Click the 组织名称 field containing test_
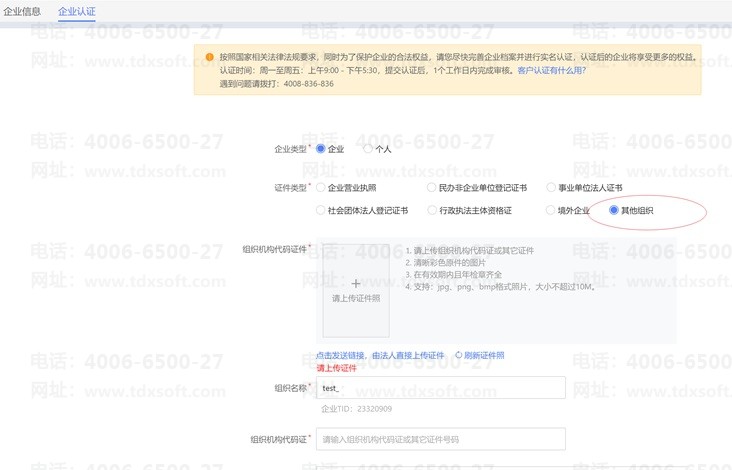Image resolution: width=732 pixels, height=470 pixels. pyautogui.click(x=440, y=388)
